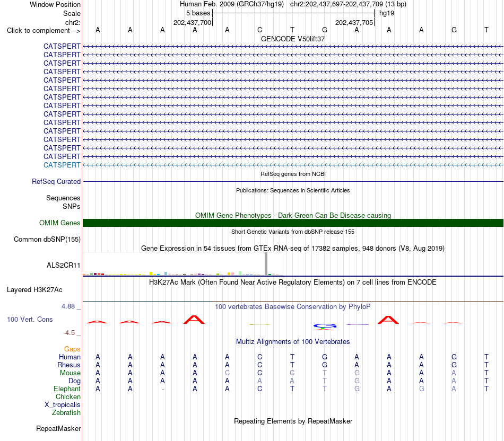The width and height of the screenshot is (504, 441).
Task: Click the G base in the Mouse alignment row
Action: point(357,373)
